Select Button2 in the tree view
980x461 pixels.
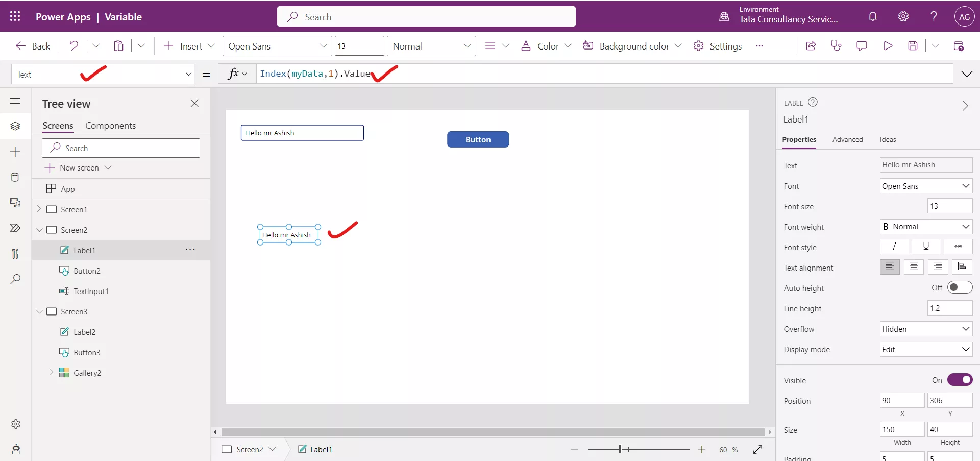point(87,271)
